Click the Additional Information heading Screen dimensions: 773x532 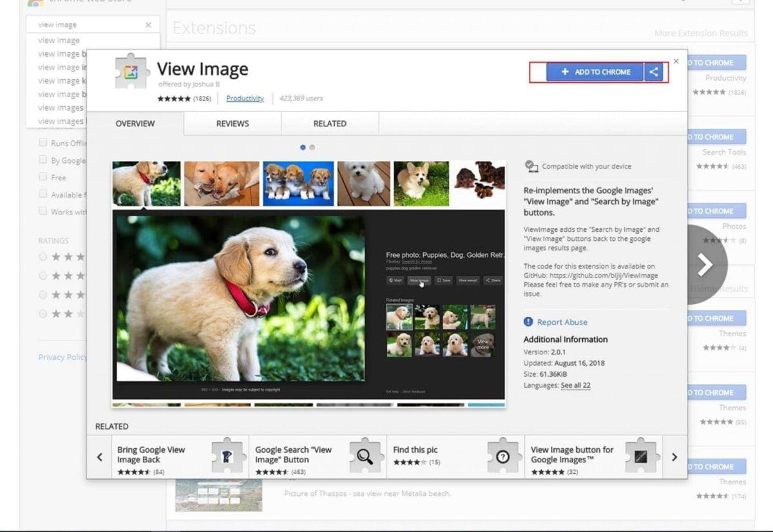tap(566, 339)
